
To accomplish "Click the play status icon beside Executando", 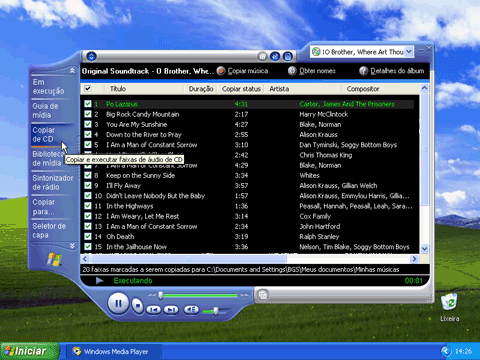I will [99, 281].
